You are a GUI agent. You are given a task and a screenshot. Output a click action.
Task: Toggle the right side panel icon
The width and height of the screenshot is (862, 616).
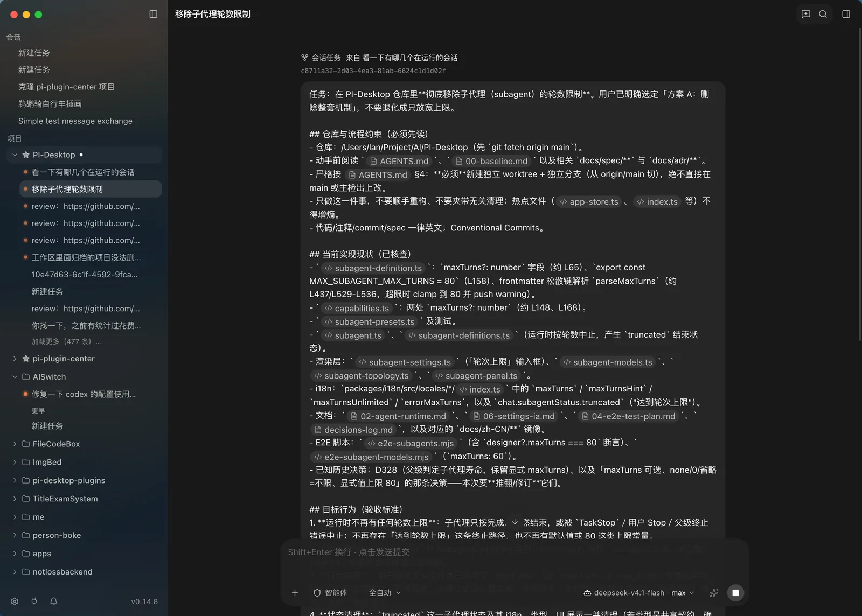tap(846, 14)
